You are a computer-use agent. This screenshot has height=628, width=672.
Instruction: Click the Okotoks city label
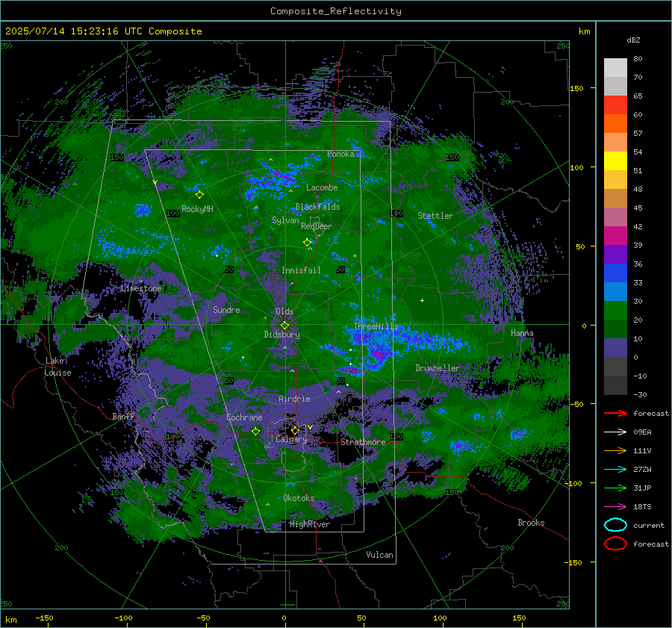(299, 498)
